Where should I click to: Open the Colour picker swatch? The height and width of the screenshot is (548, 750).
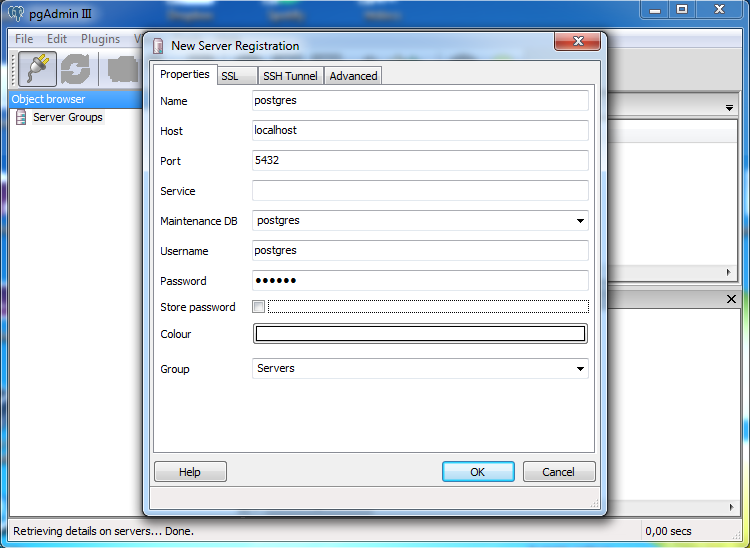[x=420, y=334]
